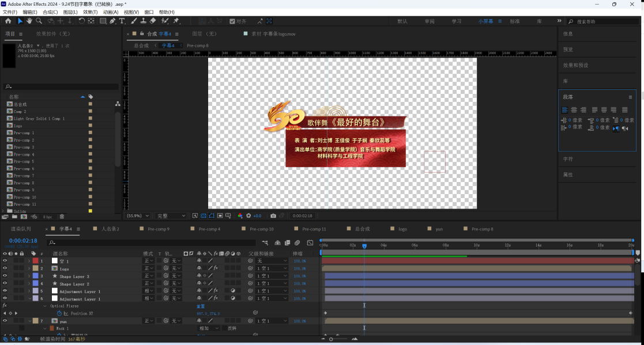The image size is (644, 345).
Task: Click the new folder icon in project panel
Action: point(15,217)
